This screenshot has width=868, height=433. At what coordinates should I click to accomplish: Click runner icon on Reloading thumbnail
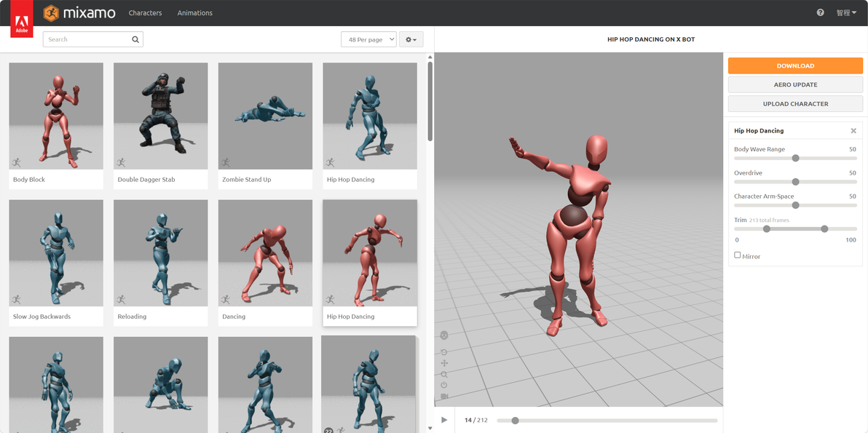(x=121, y=300)
